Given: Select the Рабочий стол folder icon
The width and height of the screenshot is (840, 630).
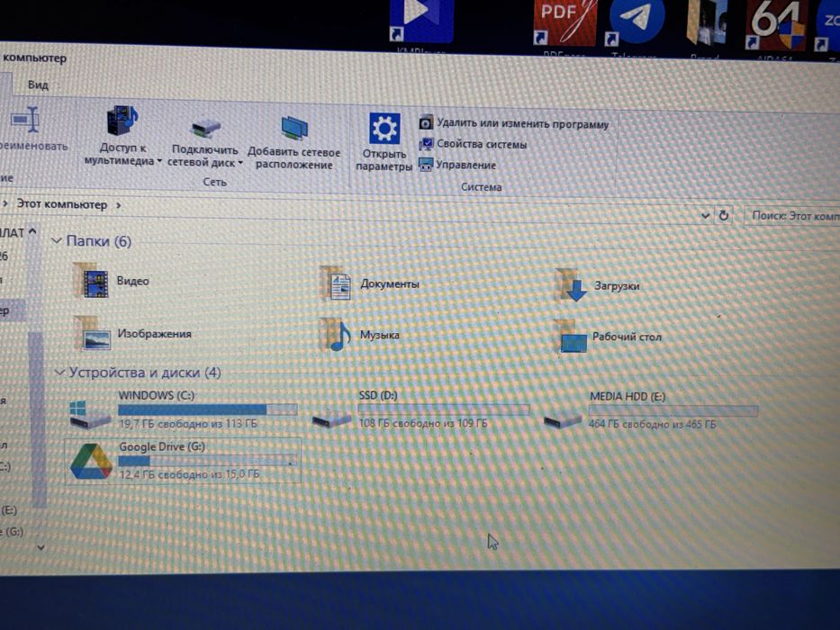Looking at the screenshot, I should click(x=571, y=337).
